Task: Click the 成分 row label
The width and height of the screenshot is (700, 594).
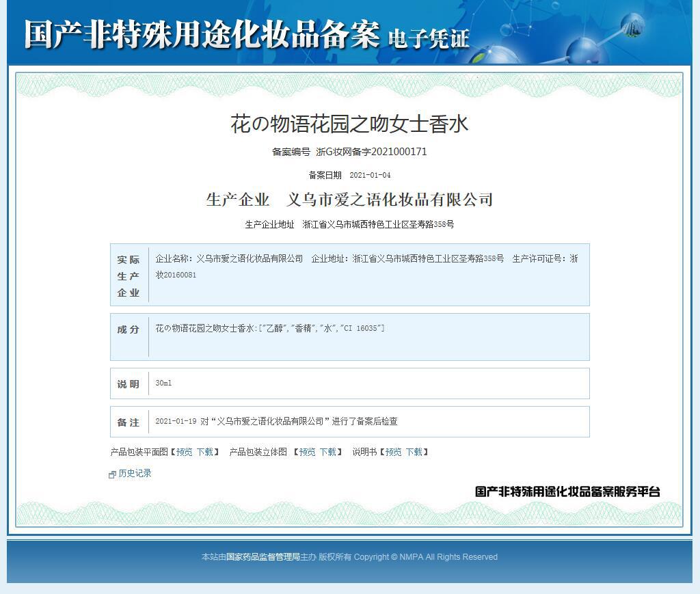Action: coord(129,329)
